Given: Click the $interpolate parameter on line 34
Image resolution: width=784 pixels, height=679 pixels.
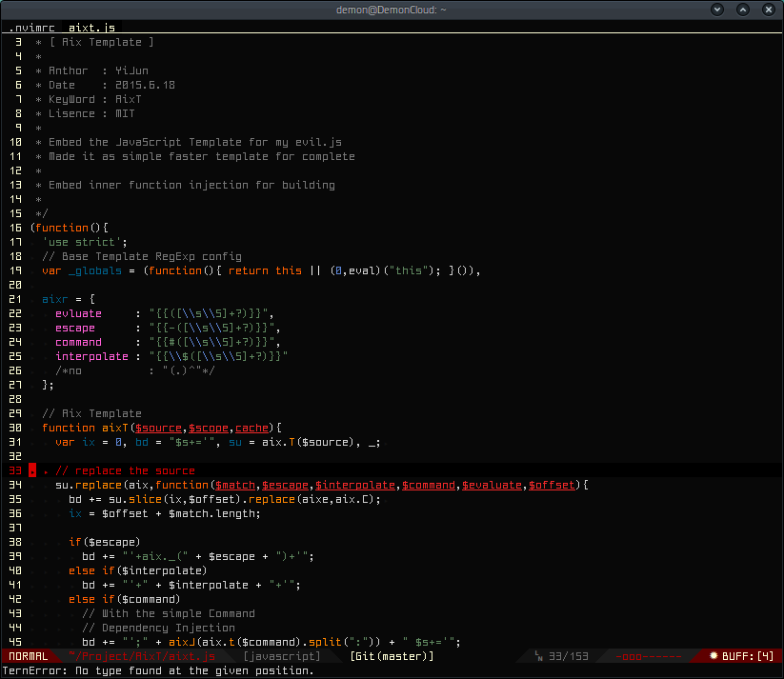Looking at the screenshot, I should point(355,485).
